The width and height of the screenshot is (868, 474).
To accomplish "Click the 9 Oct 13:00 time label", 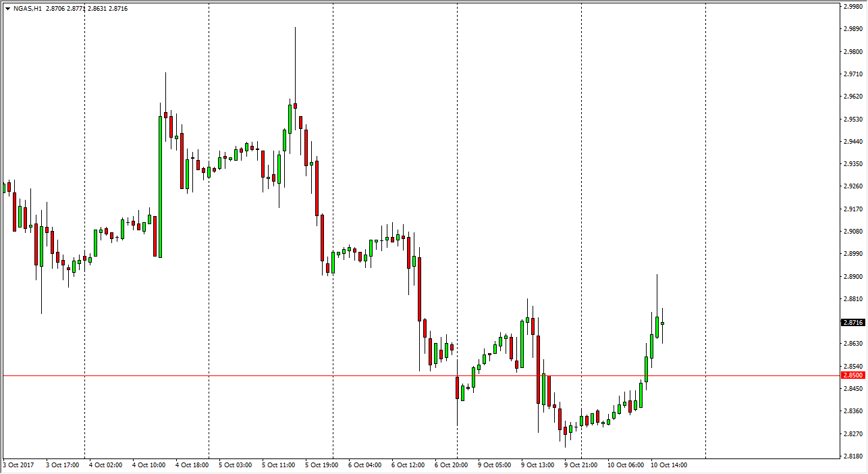I will (537, 465).
